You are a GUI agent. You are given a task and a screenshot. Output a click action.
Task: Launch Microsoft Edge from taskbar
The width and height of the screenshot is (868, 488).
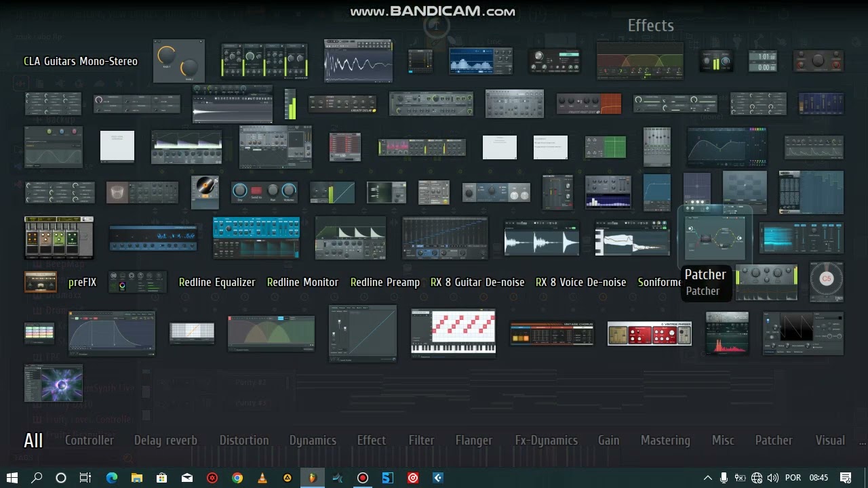(111, 478)
